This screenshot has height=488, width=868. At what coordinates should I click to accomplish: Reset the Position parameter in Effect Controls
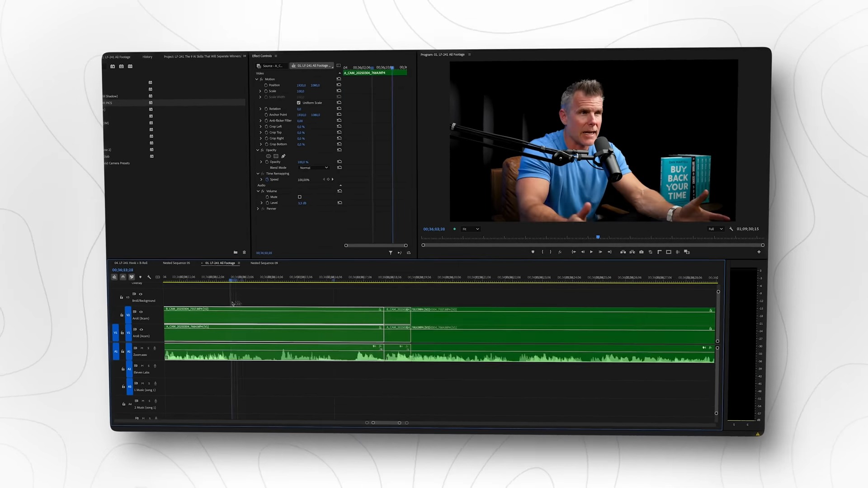pyautogui.click(x=339, y=85)
